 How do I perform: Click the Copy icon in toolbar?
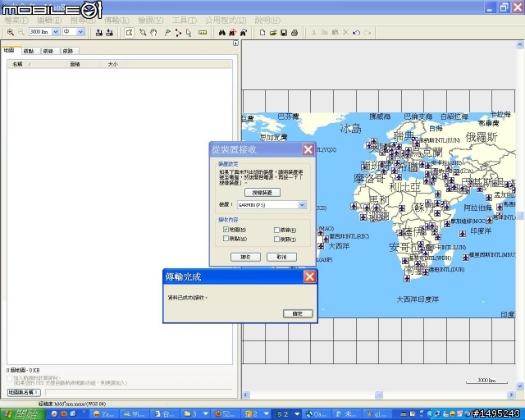pyautogui.click(x=325, y=33)
